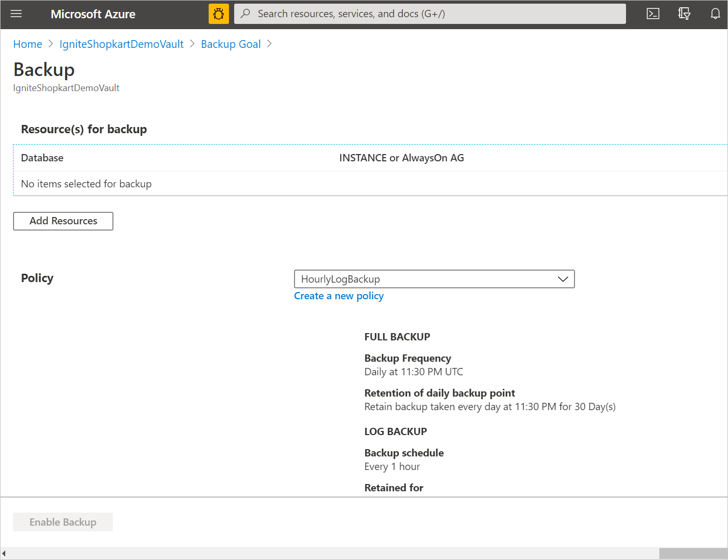Open the Directories and subscriptions filter icon
This screenshot has width=728, height=560.
[684, 14]
